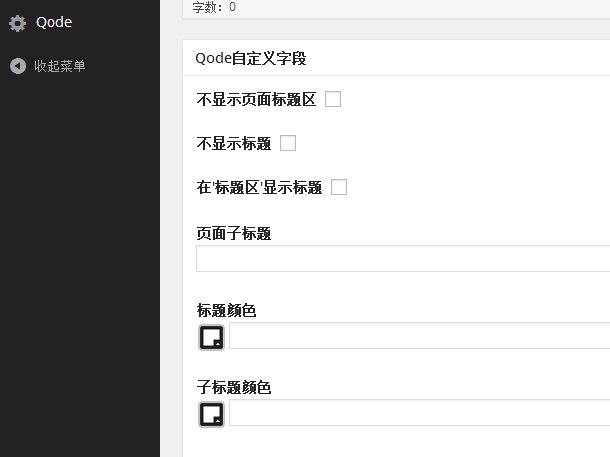Click the collapse menu arrow icon

[18, 66]
